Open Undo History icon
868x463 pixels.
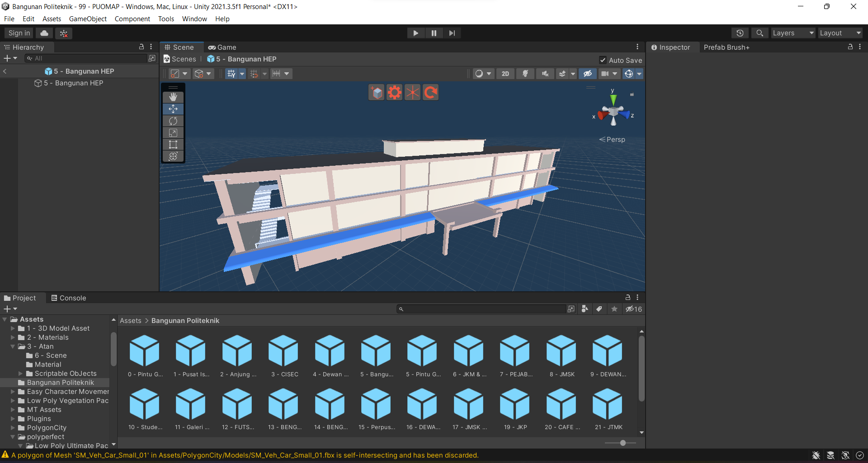740,33
